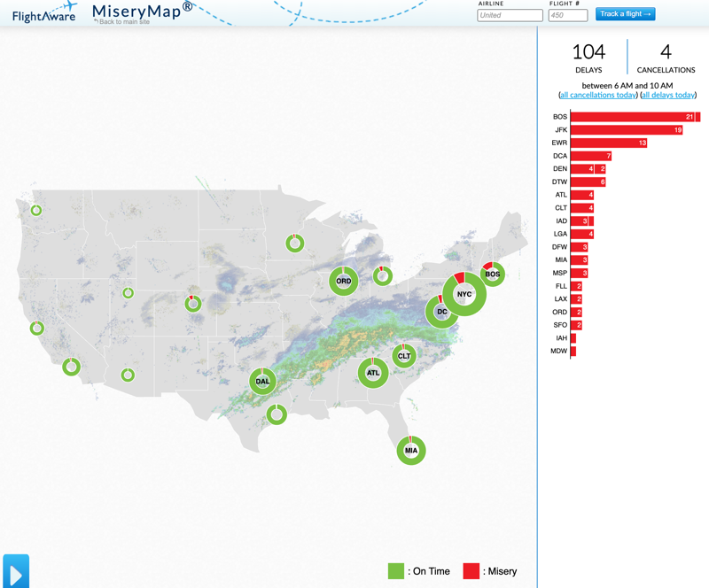Image resolution: width=709 pixels, height=588 pixels.
Task: Click the DEN bar segment labeled 4
Action: (582, 169)
